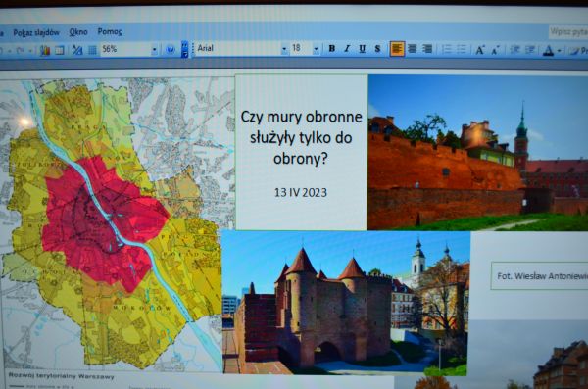Click the blue help question icon
588x389 pixels.
pyautogui.click(x=171, y=50)
